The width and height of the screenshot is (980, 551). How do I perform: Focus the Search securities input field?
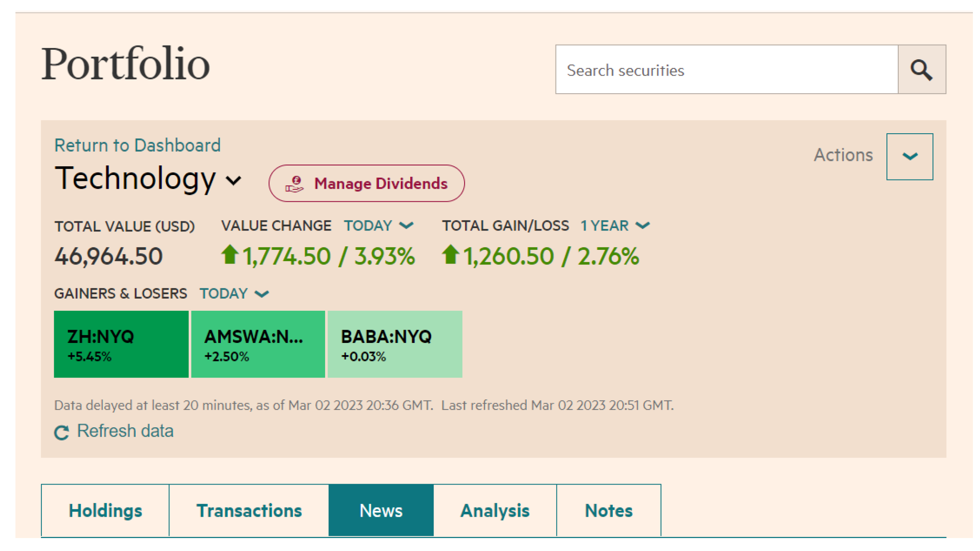click(x=726, y=70)
